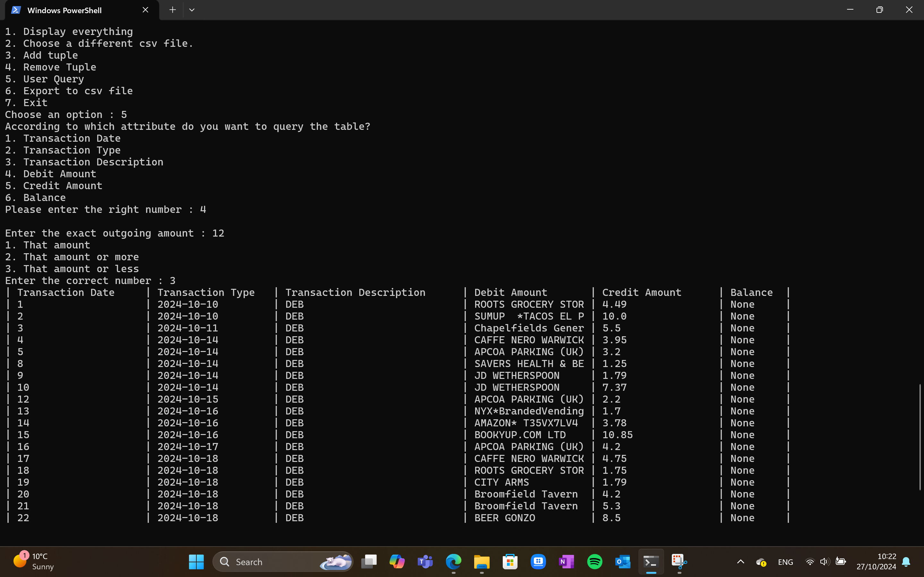Open File Explorer from taskbar
Image resolution: width=924 pixels, height=577 pixels.
[482, 562]
